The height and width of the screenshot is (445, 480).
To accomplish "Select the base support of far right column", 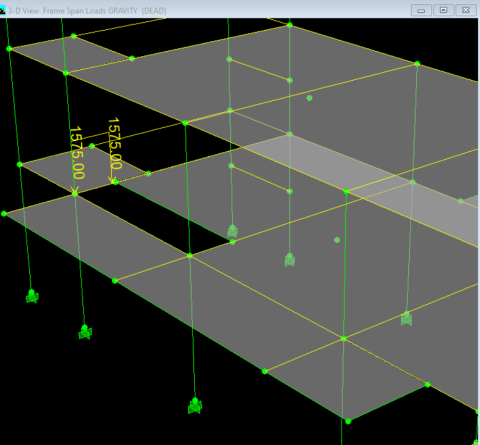I will tap(406, 318).
